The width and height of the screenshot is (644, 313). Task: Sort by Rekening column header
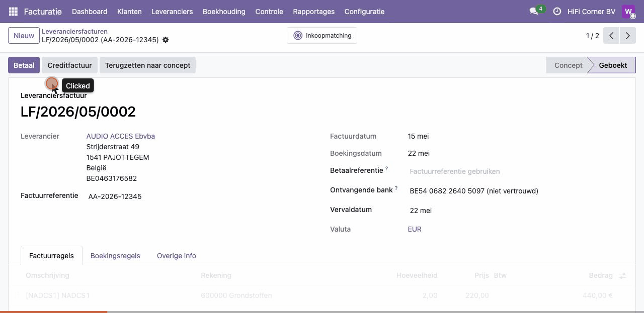point(216,275)
